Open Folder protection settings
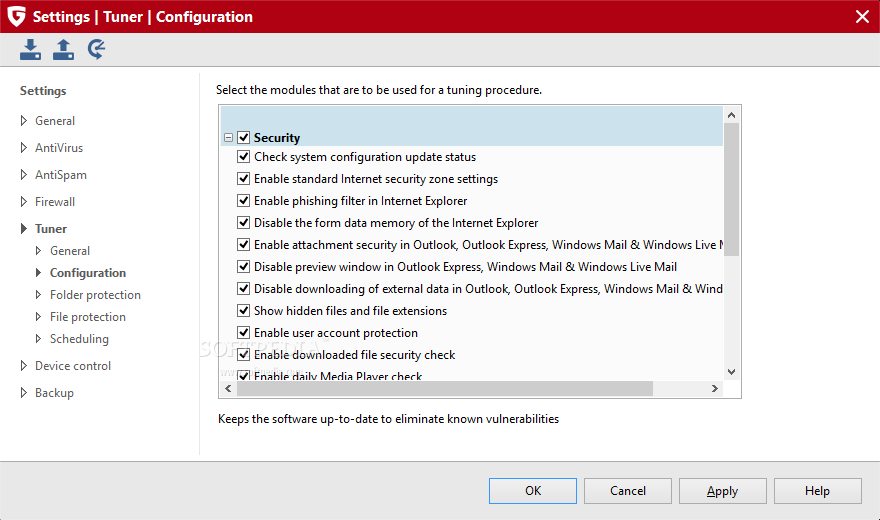 (x=95, y=294)
